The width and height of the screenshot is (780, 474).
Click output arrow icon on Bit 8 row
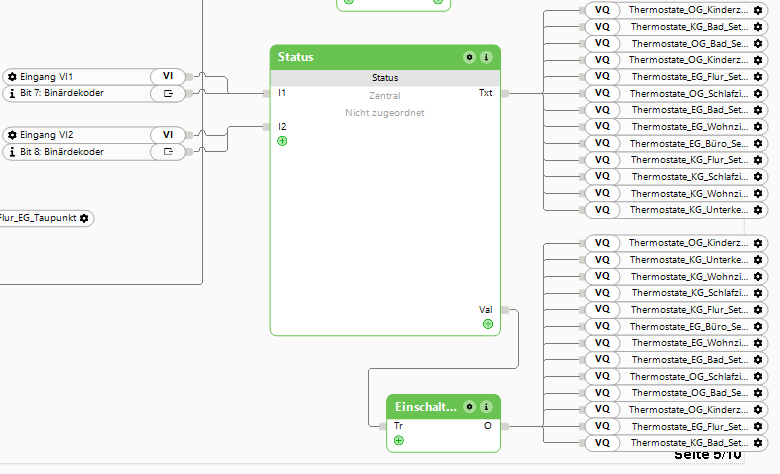[168, 152]
